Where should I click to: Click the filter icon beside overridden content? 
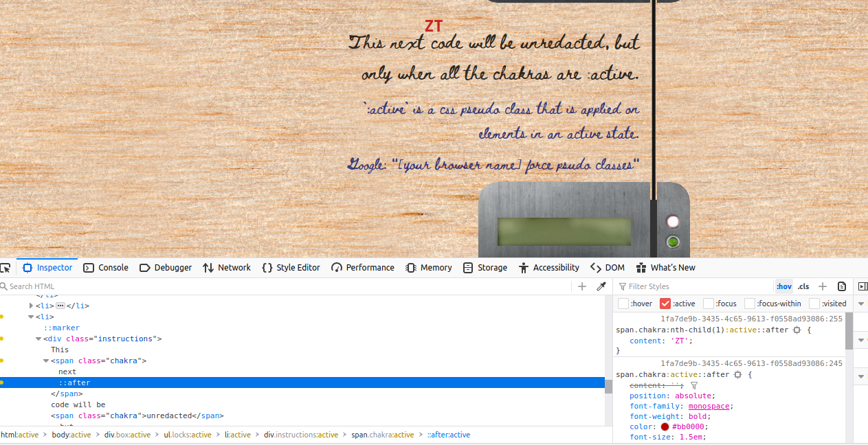[x=694, y=386]
